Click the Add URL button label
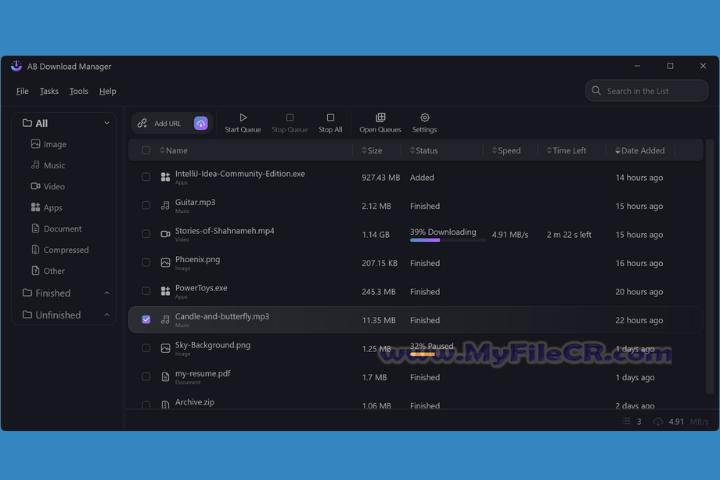 point(168,123)
